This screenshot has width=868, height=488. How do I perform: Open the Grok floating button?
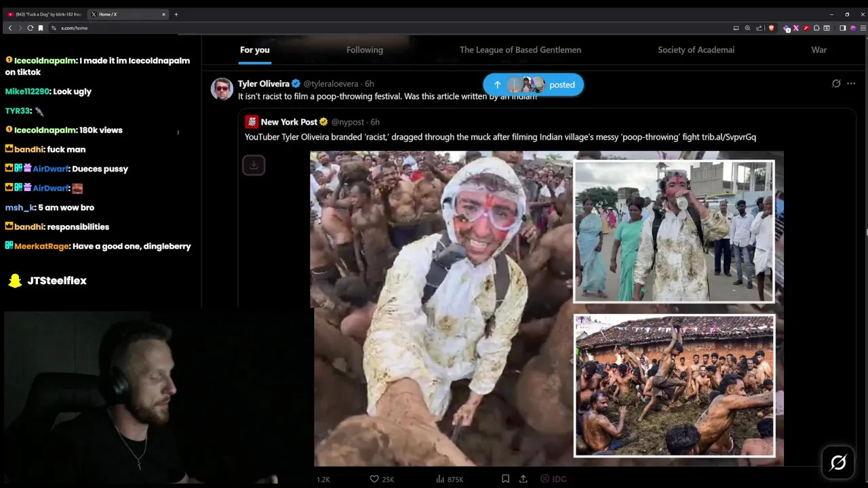coord(838,462)
